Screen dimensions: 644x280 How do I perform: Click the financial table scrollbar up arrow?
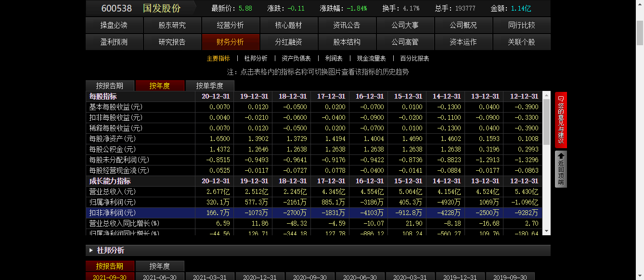(546, 95)
